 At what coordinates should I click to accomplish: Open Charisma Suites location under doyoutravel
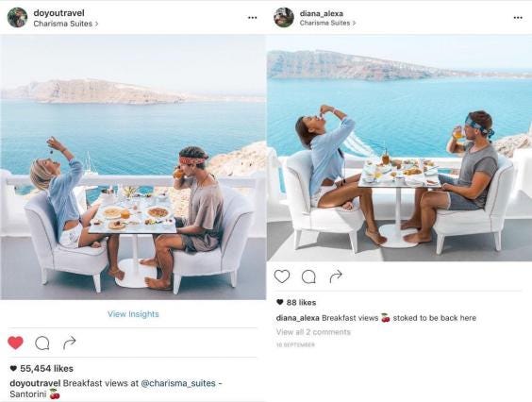(66, 24)
